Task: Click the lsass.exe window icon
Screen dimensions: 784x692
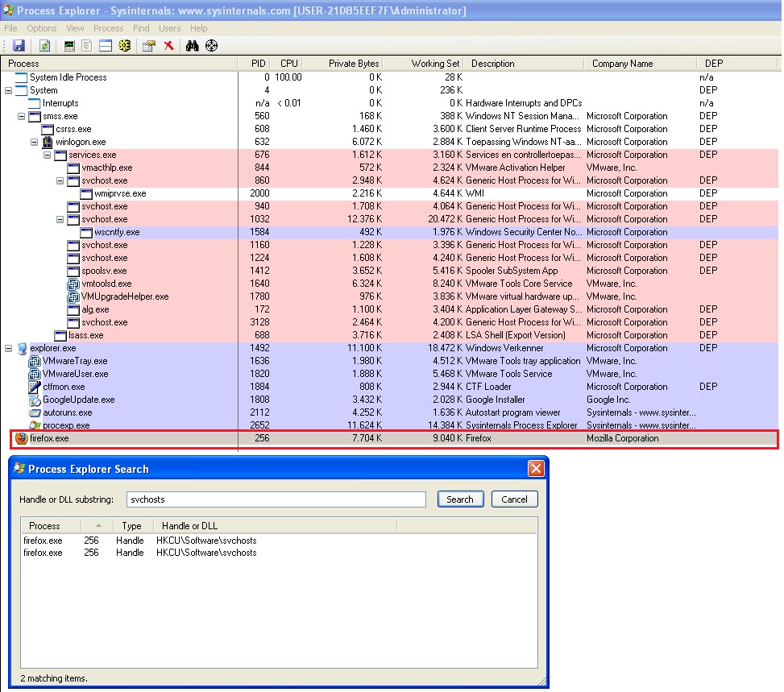Action: tap(60, 335)
